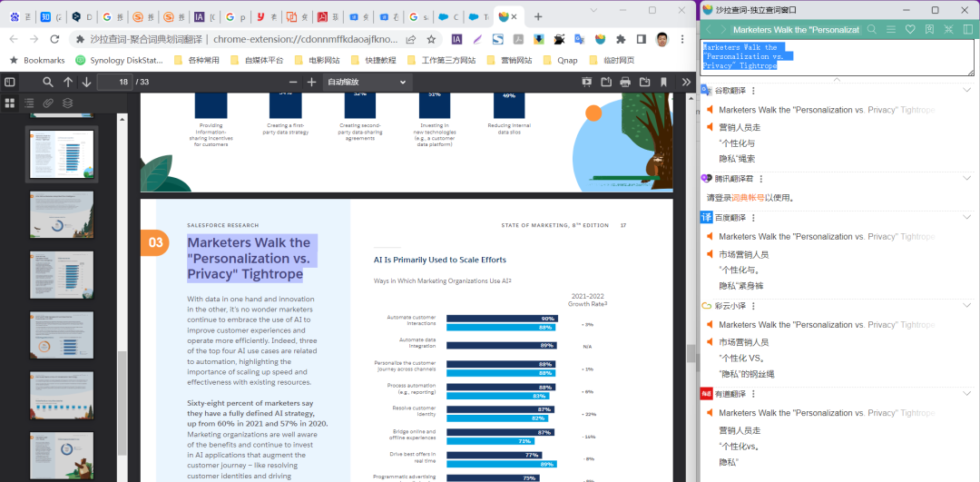Play 彩云小译 source text audio
This screenshot has height=482, width=980.
[710, 324]
